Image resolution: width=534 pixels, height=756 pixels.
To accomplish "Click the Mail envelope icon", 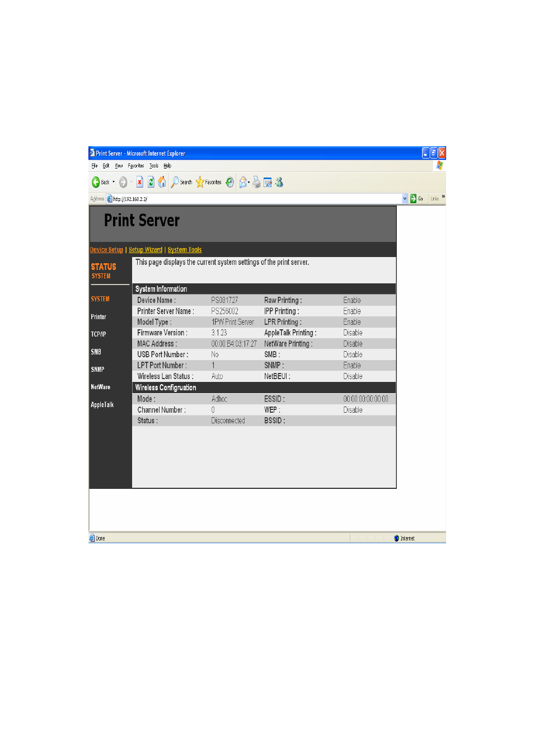I will pos(243,182).
